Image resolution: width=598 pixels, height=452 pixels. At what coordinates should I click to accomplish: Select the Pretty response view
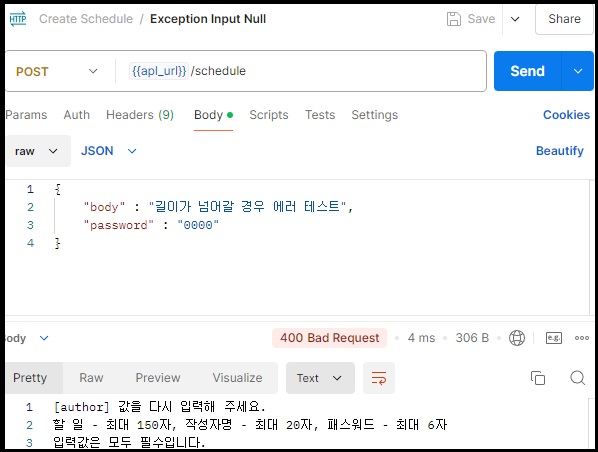coord(34,378)
